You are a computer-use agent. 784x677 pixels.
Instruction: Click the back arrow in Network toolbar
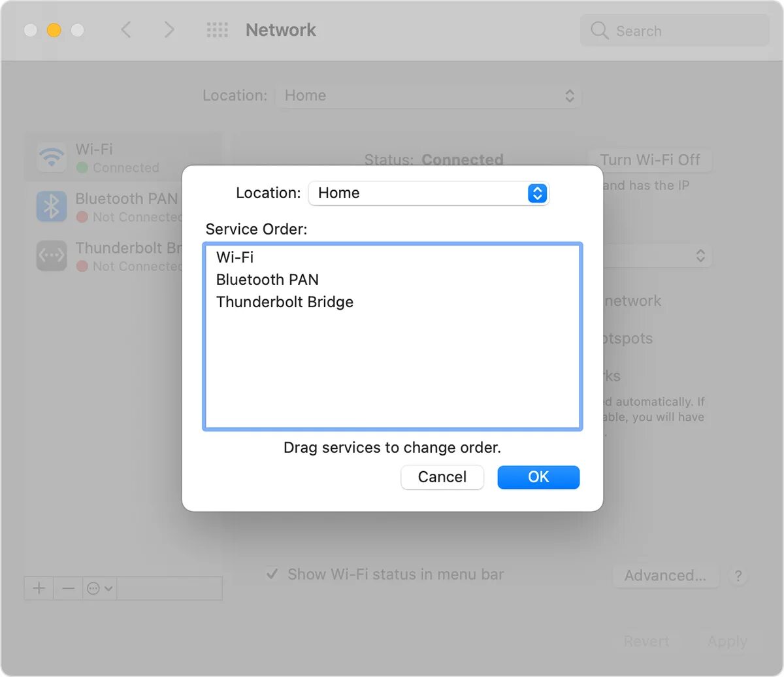coord(126,30)
